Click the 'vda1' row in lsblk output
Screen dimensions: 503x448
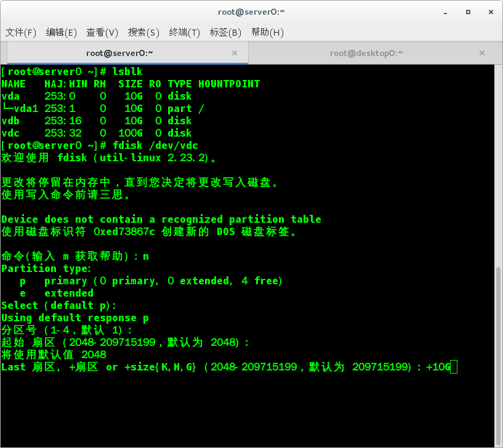click(x=102, y=108)
